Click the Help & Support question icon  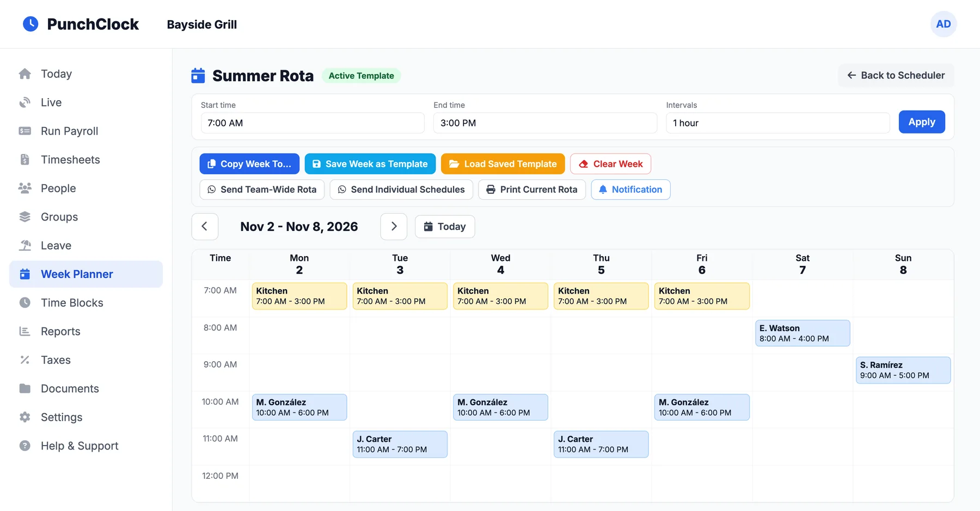25,446
